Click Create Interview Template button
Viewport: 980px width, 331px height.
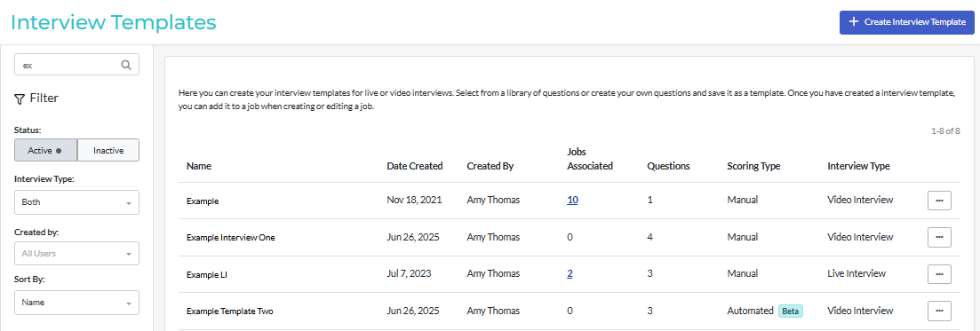[x=907, y=22]
